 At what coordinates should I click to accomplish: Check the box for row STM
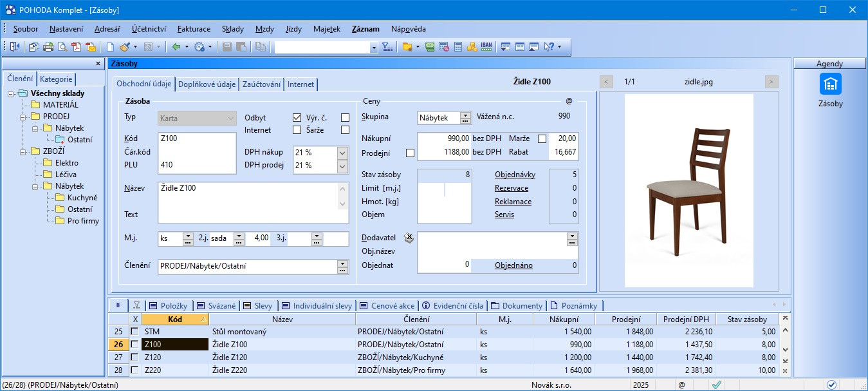coord(134,332)
